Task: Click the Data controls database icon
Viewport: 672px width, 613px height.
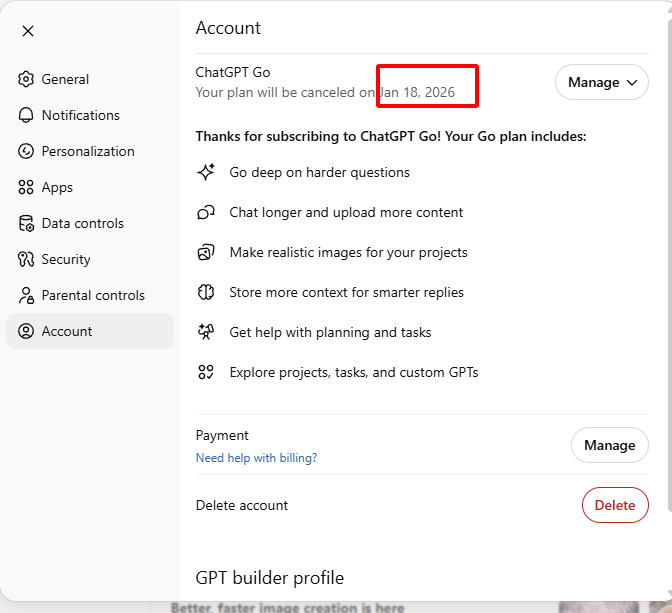Action: (x=26, y=223)
